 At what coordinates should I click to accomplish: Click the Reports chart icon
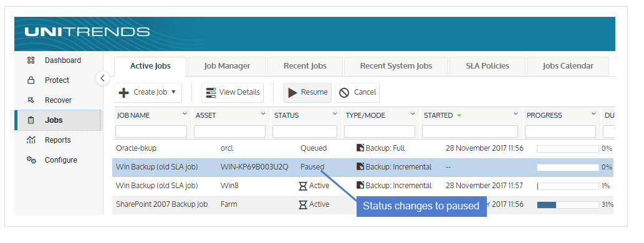click(x=31, y=140)
